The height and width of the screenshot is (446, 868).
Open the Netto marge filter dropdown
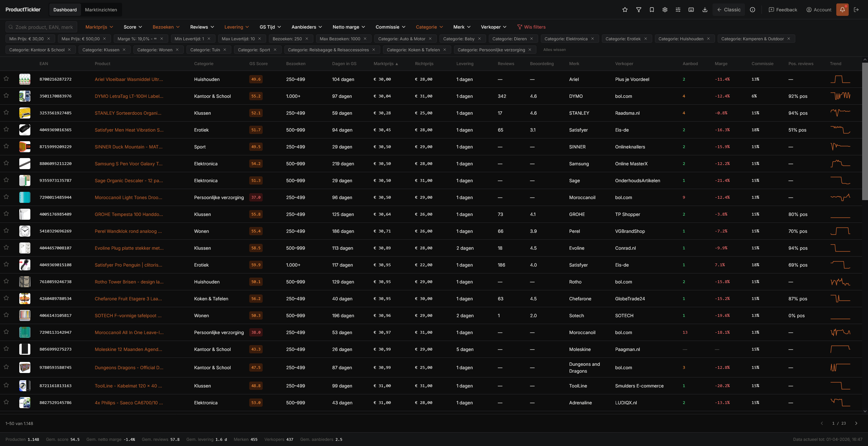click(x=349, y=27)
